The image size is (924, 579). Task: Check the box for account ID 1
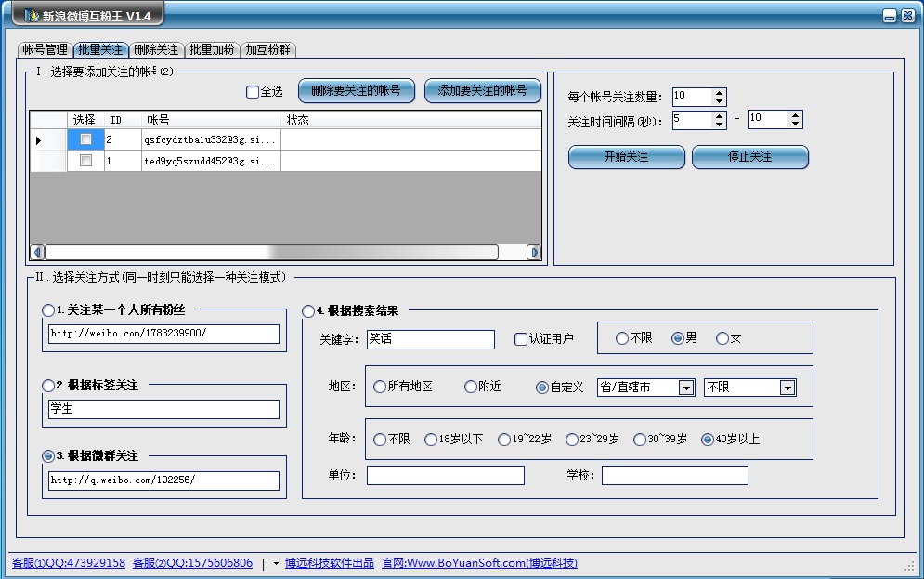tap(86, 161)
